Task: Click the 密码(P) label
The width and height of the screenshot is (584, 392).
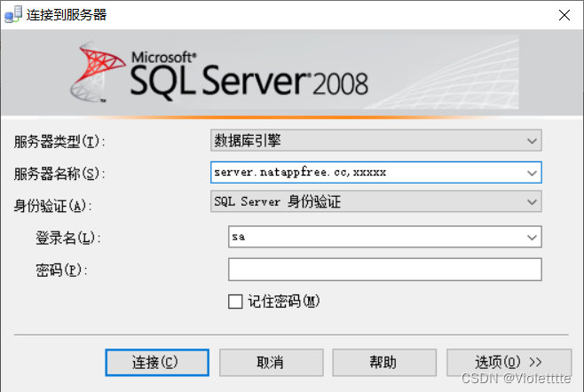Action: 61,270
